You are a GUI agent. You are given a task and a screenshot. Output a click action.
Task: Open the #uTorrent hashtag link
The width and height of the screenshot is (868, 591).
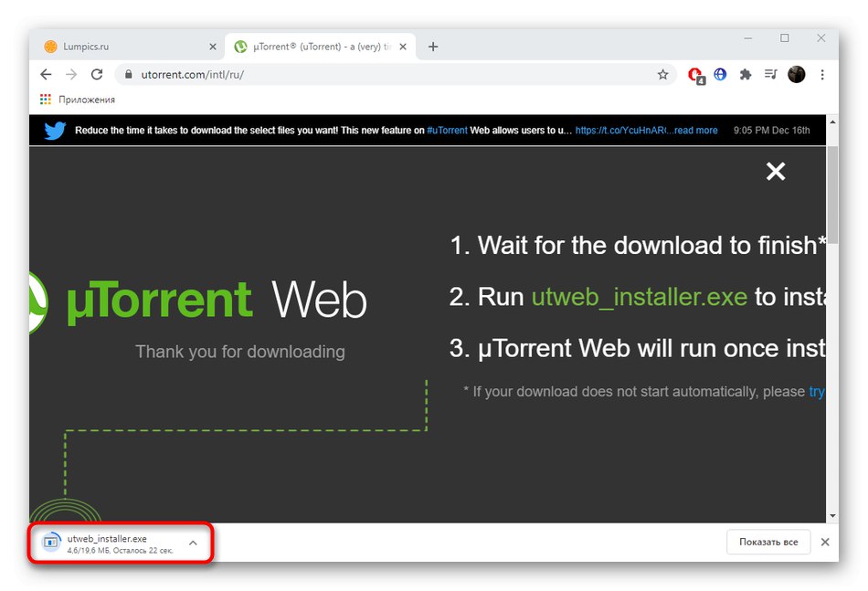448,131
